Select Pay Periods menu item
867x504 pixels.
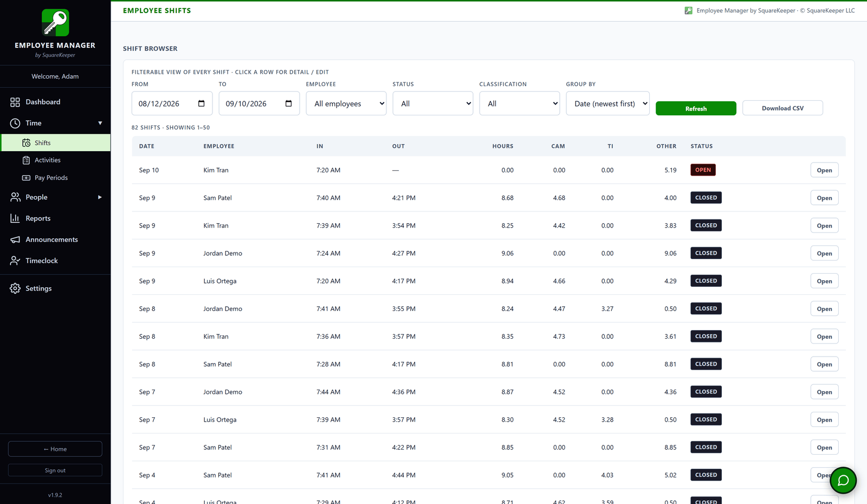point(55,178)
